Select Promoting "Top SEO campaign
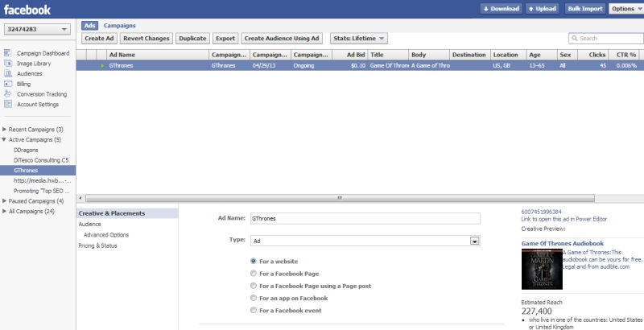Image resolution: width=644 pixels, height=330 pixels. (42, 191)
